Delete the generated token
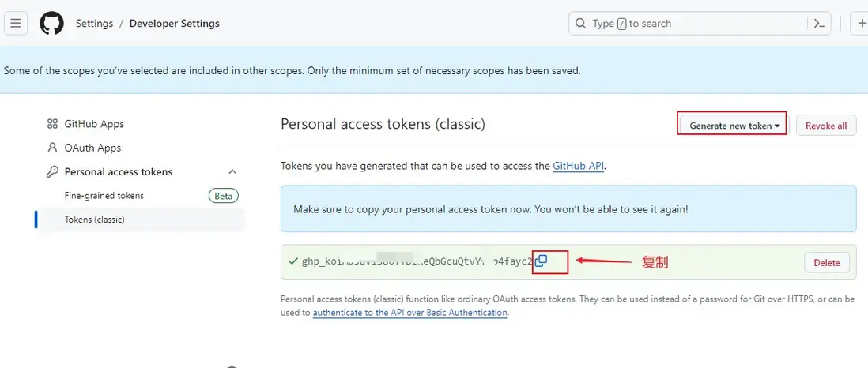868x368 pixels. click(826, 263)
